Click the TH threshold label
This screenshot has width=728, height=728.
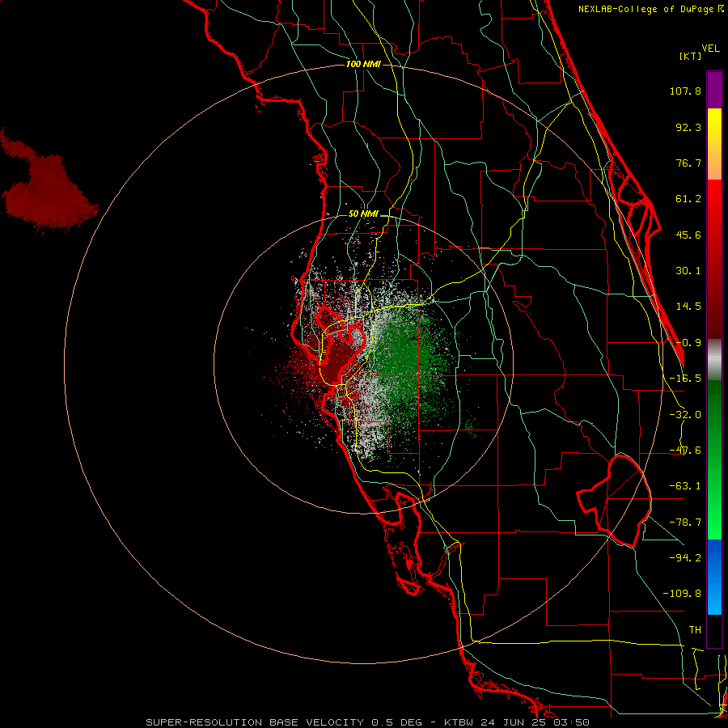(x=695, y=630)
